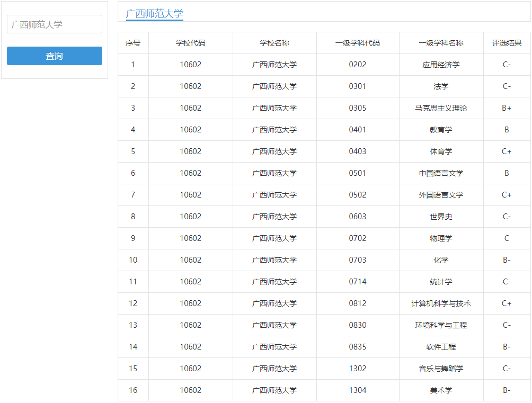Select subject code 0812
This screenshot has width=532, height=403.
pyautogui.click(x=358, y=303)
